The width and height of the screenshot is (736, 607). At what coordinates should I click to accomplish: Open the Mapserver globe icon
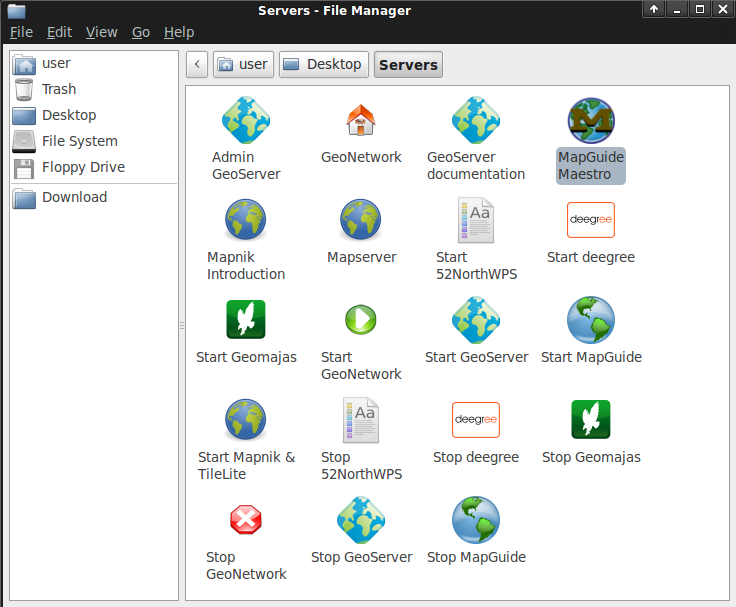pyautogui.click(x=360, y=220)
